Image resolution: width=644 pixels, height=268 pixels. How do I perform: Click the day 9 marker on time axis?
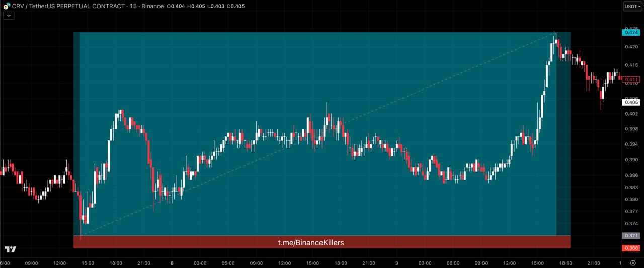pyautogui.click(x=397, y=263)
